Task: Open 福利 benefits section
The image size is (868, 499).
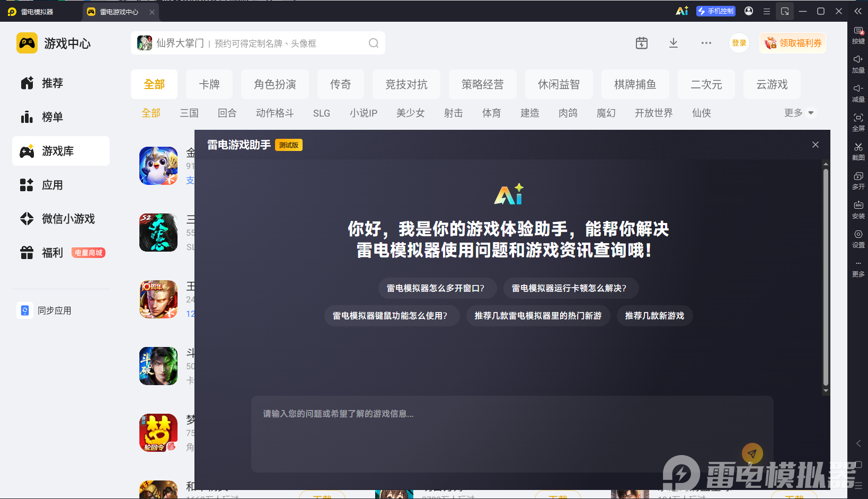Action: tap(61, 253)
